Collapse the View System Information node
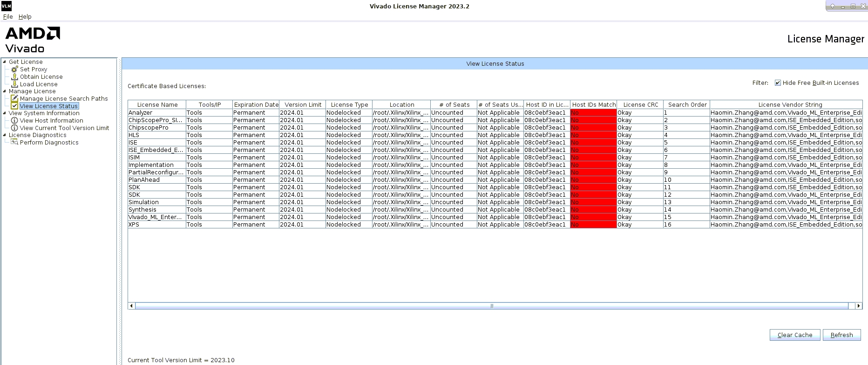Screen dimensions: 868x365 pyautogui.click(x=4, y=113)
